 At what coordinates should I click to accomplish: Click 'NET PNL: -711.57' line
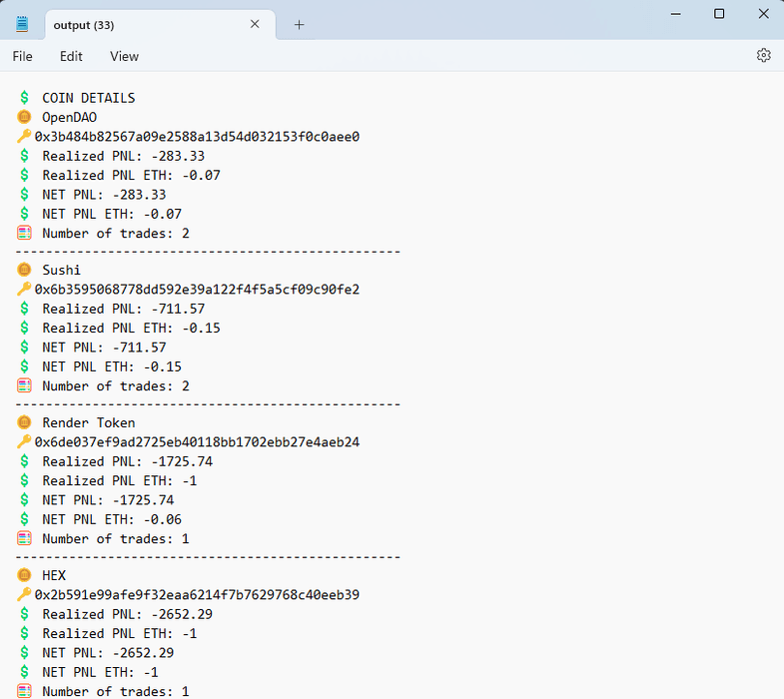tap(104, 348)
